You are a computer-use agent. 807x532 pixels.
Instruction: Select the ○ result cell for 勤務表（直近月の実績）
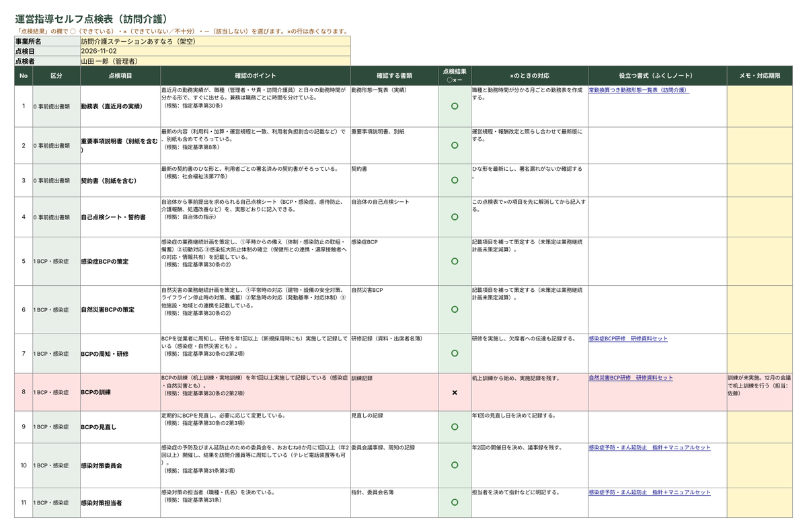tap(455, 106)
